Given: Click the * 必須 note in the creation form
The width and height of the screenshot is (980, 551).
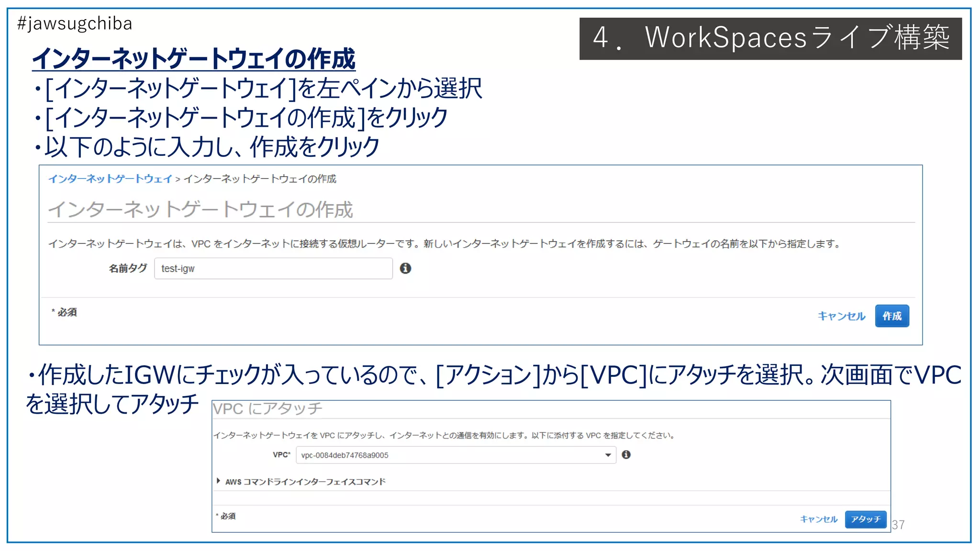Looking at the screenshot, I should click(64, 312).
